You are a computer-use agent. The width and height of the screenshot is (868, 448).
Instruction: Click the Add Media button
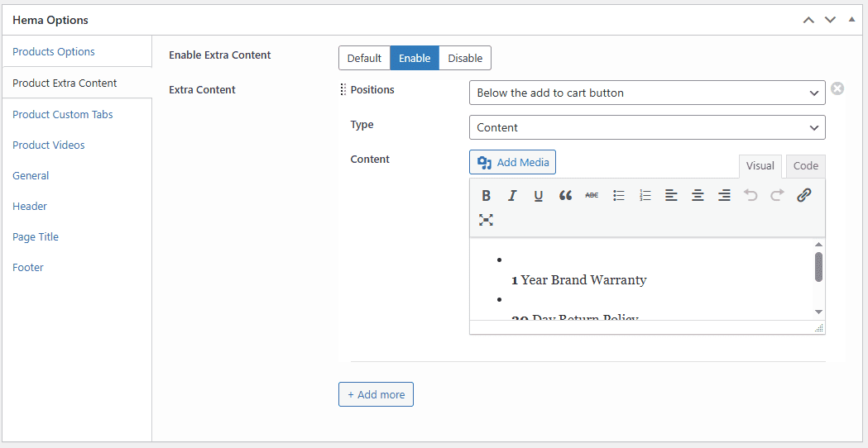coord(513,162)
